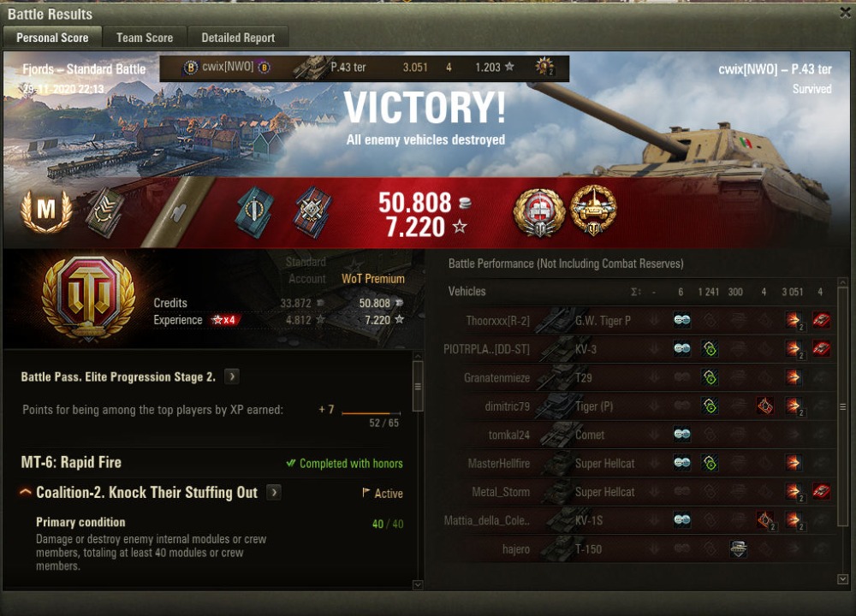Click the dagger ribbon award icon
Image resolution: width=856 pixels, height=616 pixels.
click(254, 211)
